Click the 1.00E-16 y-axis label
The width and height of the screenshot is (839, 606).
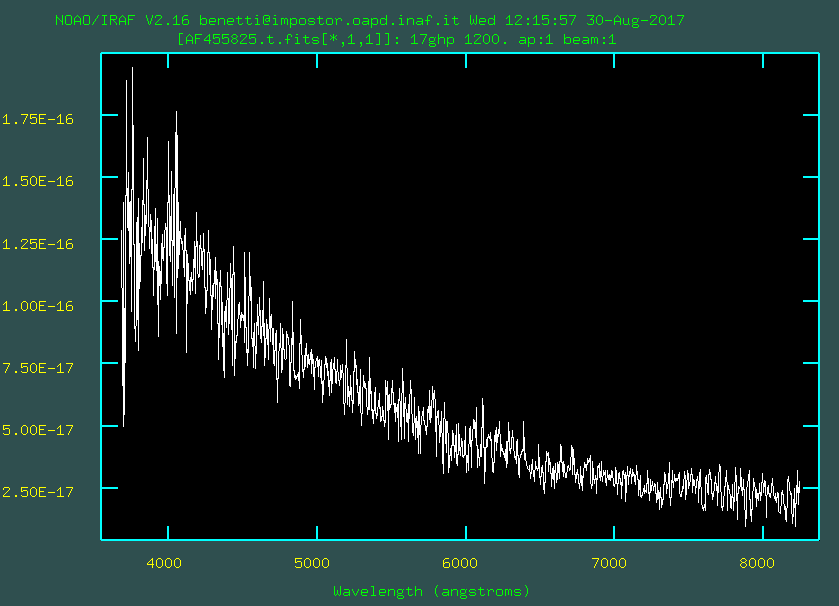(38, 306)
